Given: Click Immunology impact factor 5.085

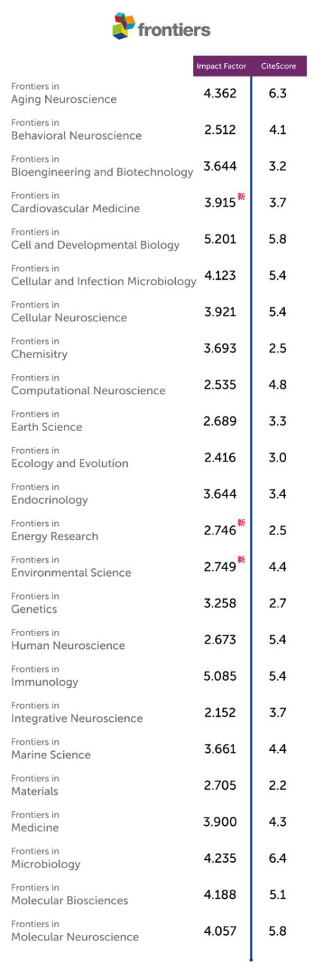Looking at the screenshot, I should tap(220, 676).
